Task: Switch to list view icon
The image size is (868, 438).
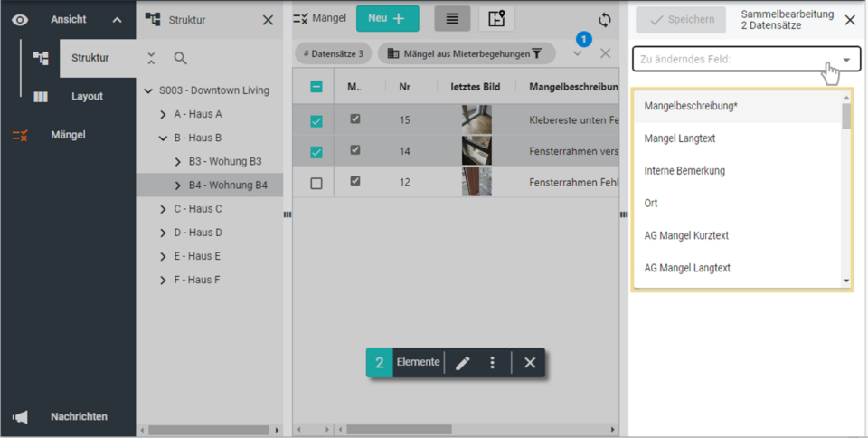Action: 452,19
